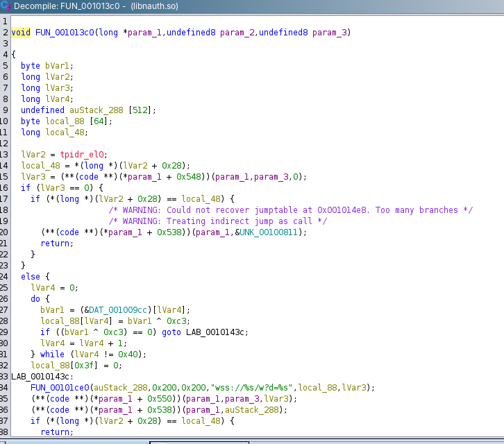
Task: Click the 0xc3 constant on line 28
Action: [x=176, y=321]
